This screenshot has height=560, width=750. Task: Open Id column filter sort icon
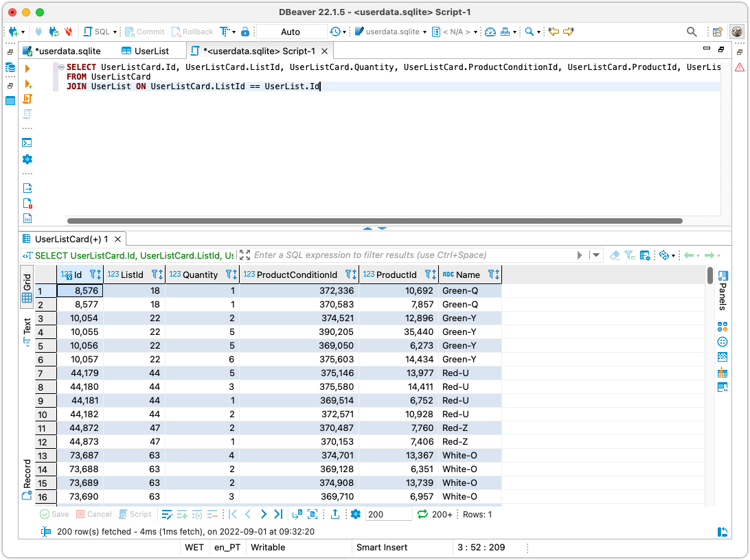95,275
